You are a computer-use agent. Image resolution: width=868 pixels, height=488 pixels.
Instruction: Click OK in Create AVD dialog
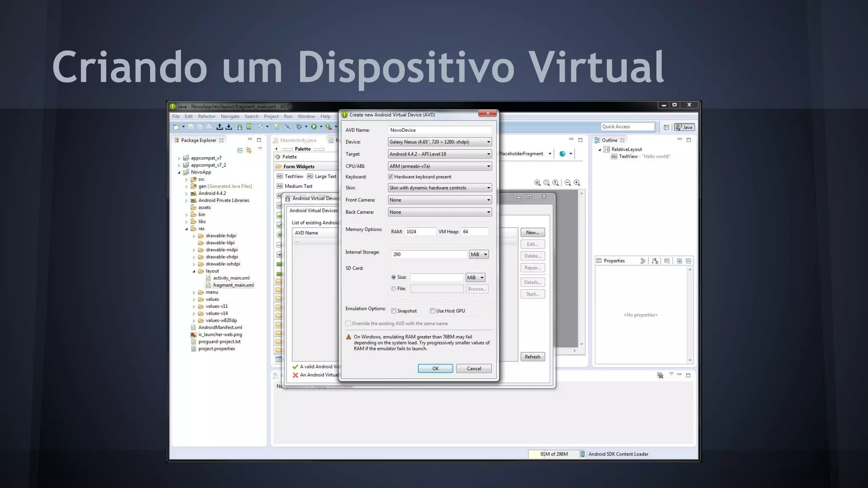click(x=435, y=369)
